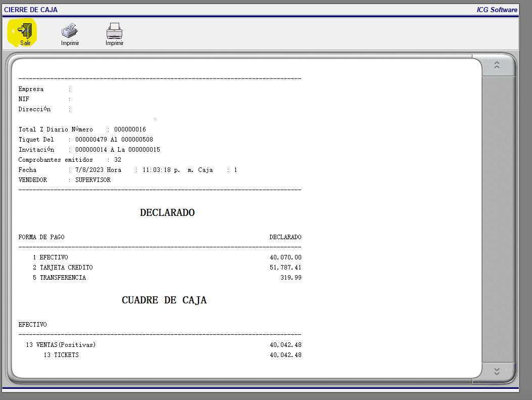Click the DECLARADO column header at right

point(285,237)
